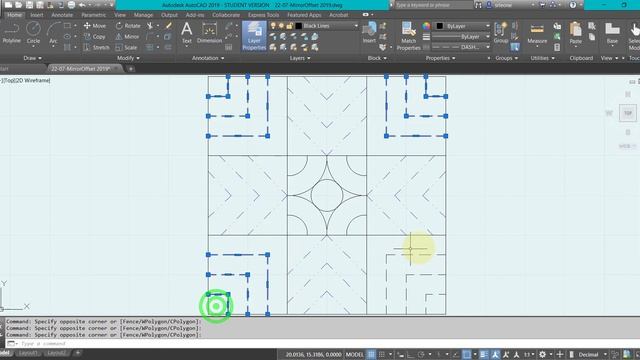
Task: Click the Erase tool in Modify panel
Action: point(169,26)
